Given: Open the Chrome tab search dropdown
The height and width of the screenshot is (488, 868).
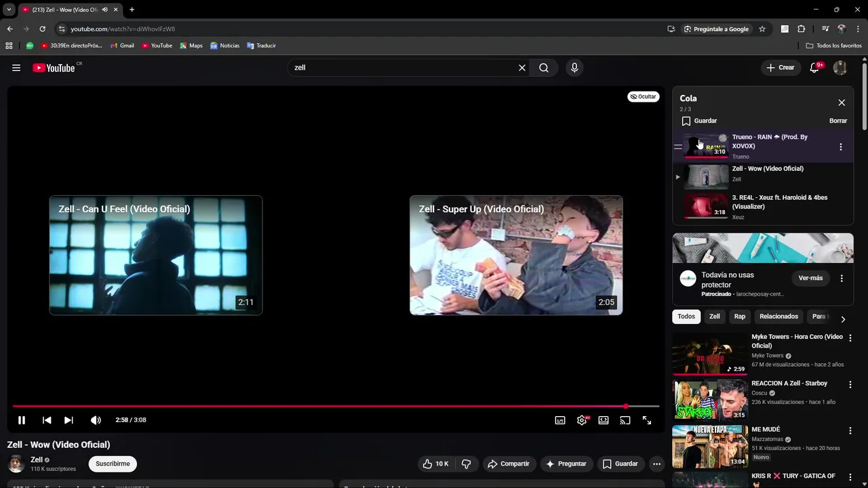Looking at the screenshot, I should [9, 9].
